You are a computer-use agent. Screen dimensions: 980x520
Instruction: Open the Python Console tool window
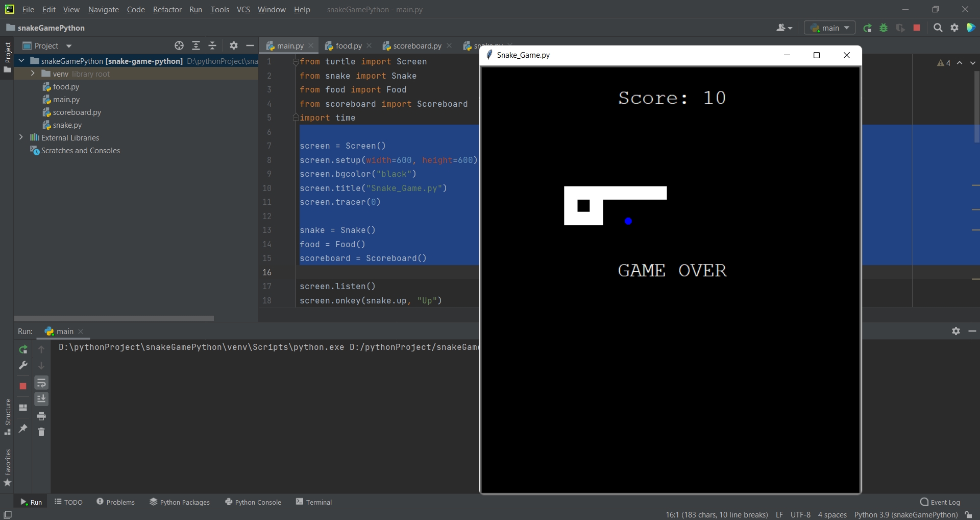click(x=253, y=502)
